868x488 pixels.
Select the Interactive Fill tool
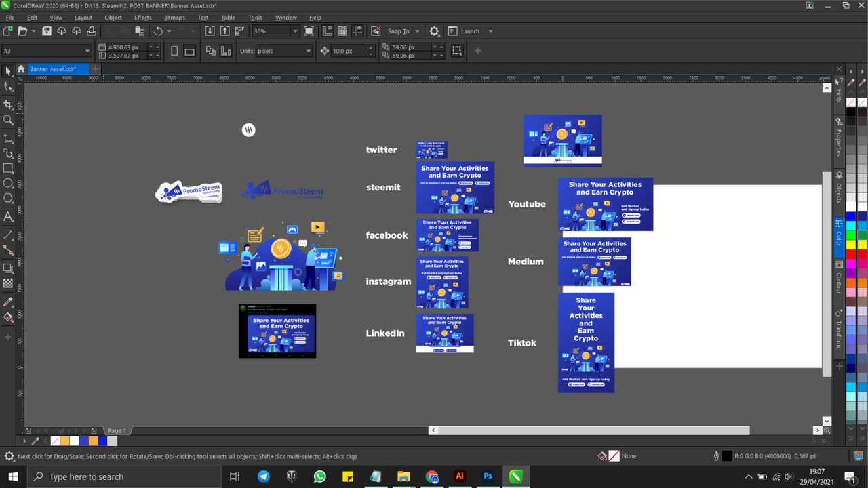8,318
